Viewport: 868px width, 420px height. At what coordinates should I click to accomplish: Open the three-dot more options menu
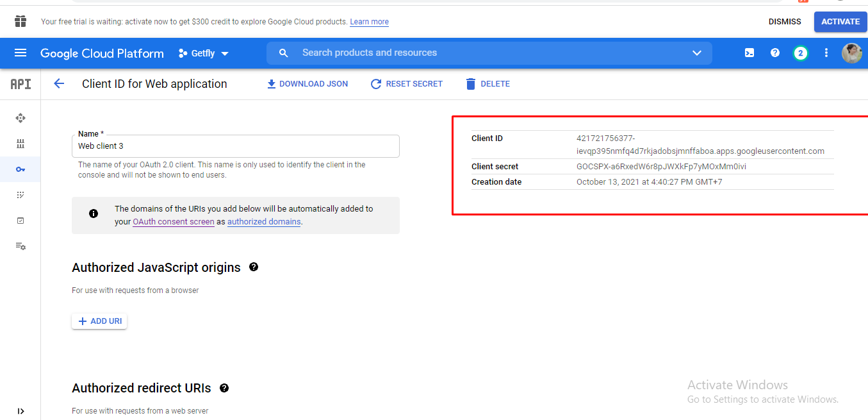[826, 53]
